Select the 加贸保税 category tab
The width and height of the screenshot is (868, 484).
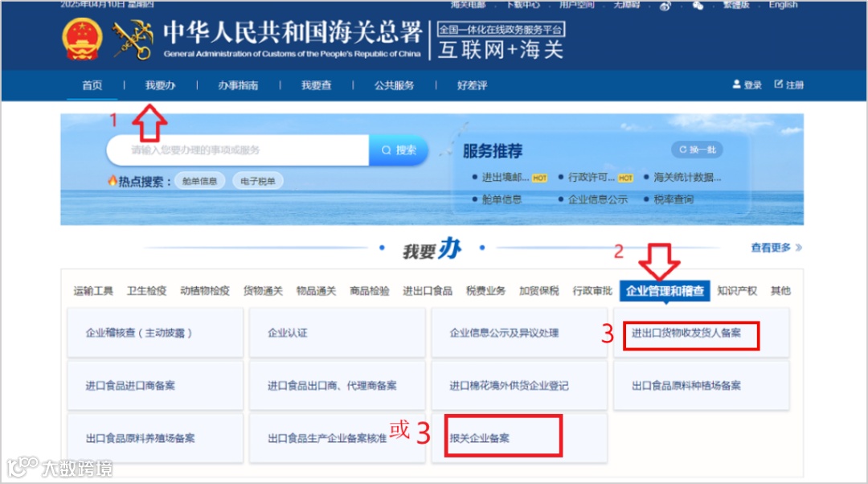point(539,291)
